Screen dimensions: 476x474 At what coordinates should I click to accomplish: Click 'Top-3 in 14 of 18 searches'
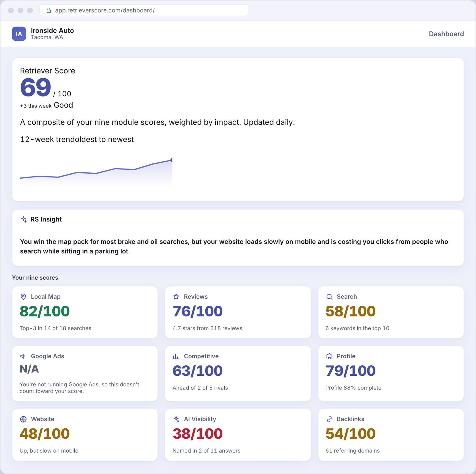(x=55, y=328)
